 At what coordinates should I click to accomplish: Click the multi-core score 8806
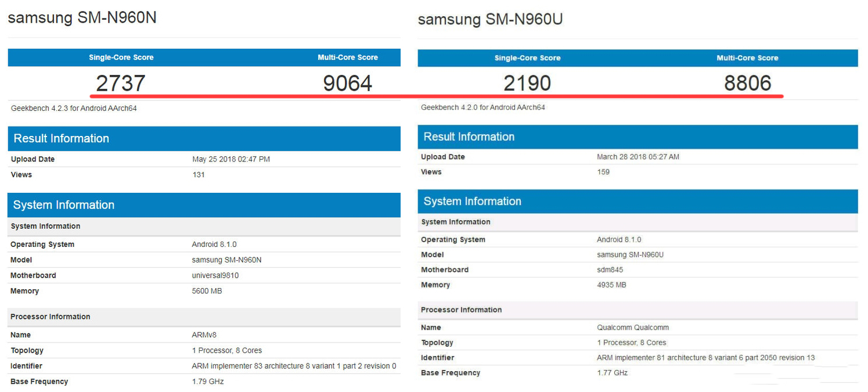pos(747,82)
